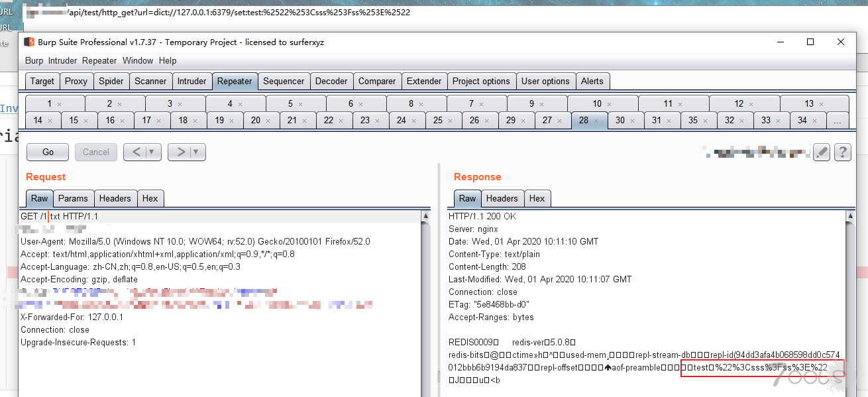Open the help question mark icon
Viewport: 868px width, 397px height.
pos(842,152)
